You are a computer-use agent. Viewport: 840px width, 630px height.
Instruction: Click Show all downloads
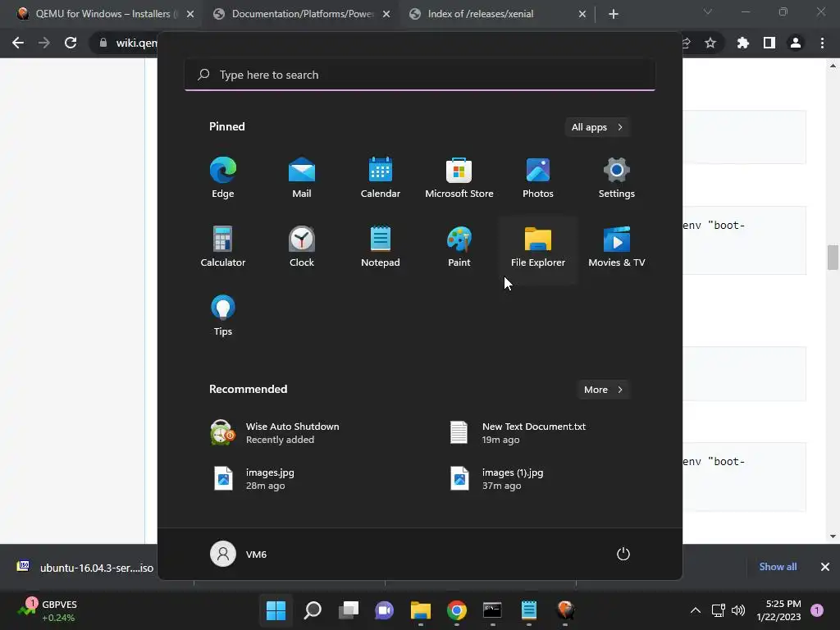[x=778, y=567]
